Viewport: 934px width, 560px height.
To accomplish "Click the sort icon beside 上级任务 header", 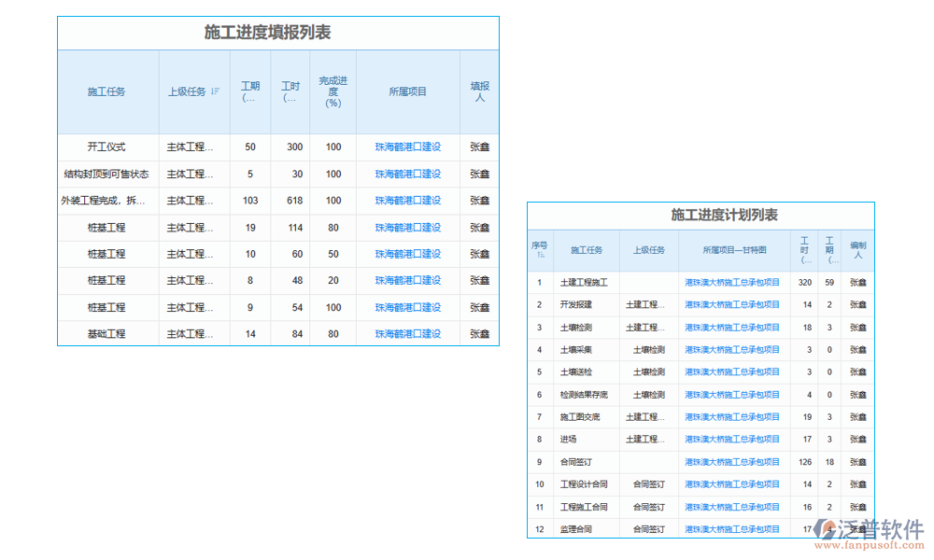I will [217, 91].
